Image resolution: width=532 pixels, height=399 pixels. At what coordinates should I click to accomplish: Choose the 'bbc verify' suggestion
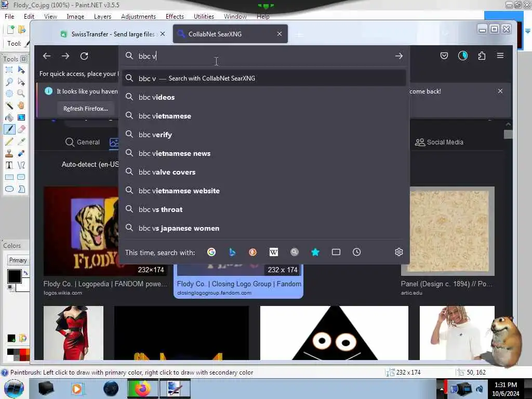[264, 135]
